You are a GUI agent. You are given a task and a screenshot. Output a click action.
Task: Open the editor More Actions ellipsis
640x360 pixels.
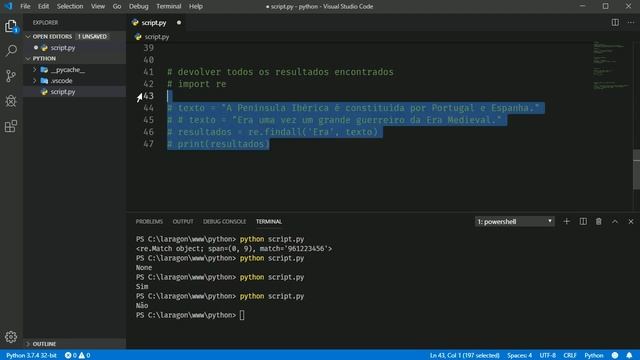tap(631, 22)
